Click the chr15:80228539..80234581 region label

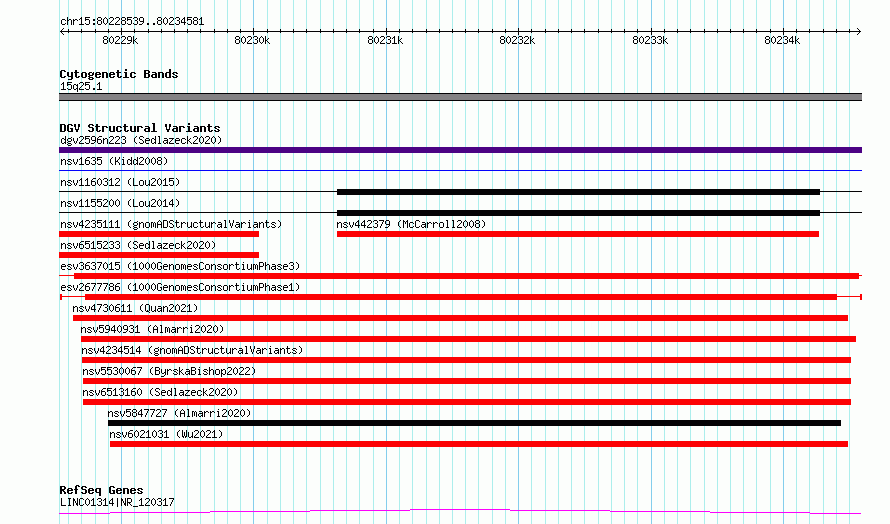pyautogui.click(x=132, y=22)
